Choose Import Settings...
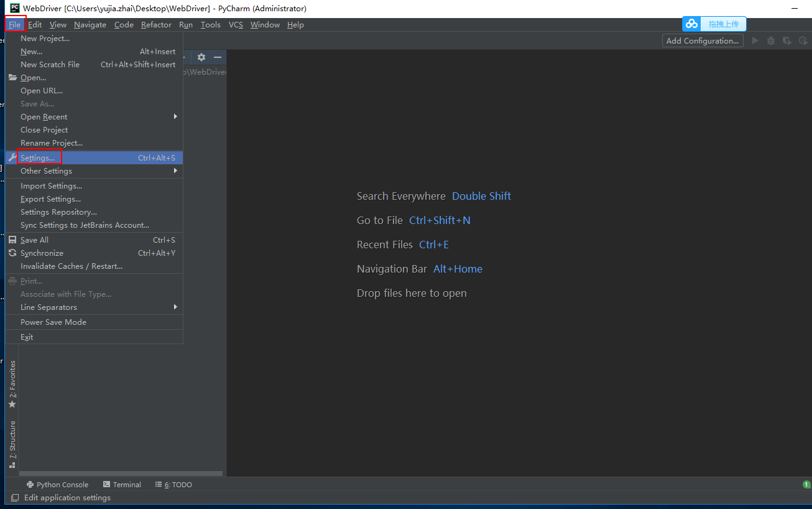 pos(94,186)
